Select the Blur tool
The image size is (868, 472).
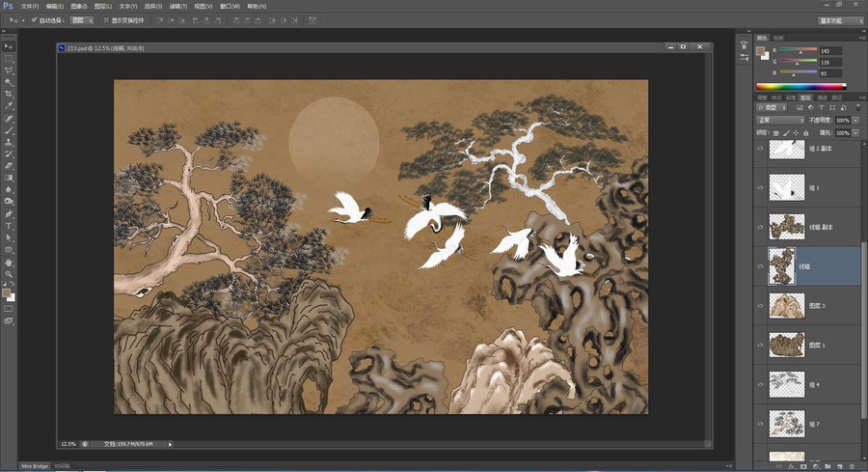coord(9,189)
